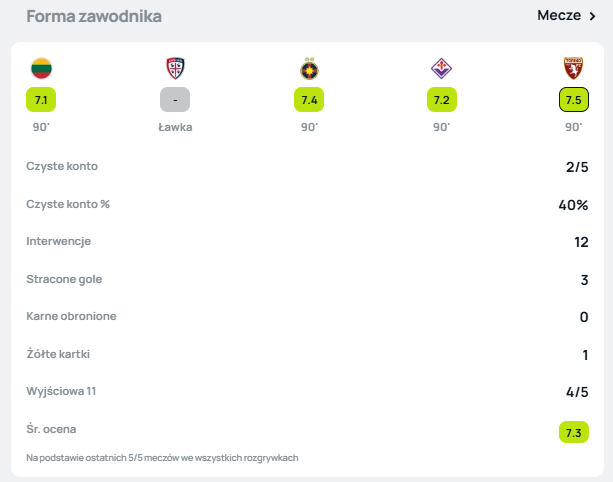Open the Mecze chevron arrow
Screen dimensions: 613x482
point(592,16)
